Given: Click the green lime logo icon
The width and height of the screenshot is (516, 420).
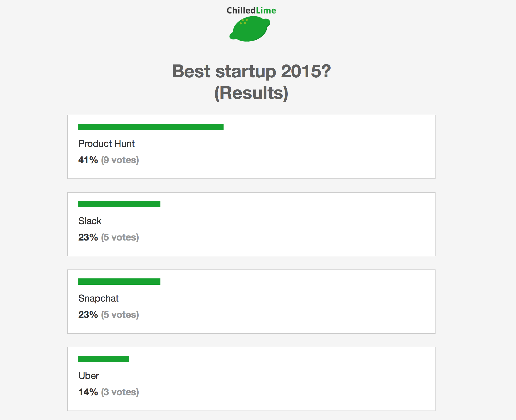Looking at the screenshot, I should (x=250, y=29).
